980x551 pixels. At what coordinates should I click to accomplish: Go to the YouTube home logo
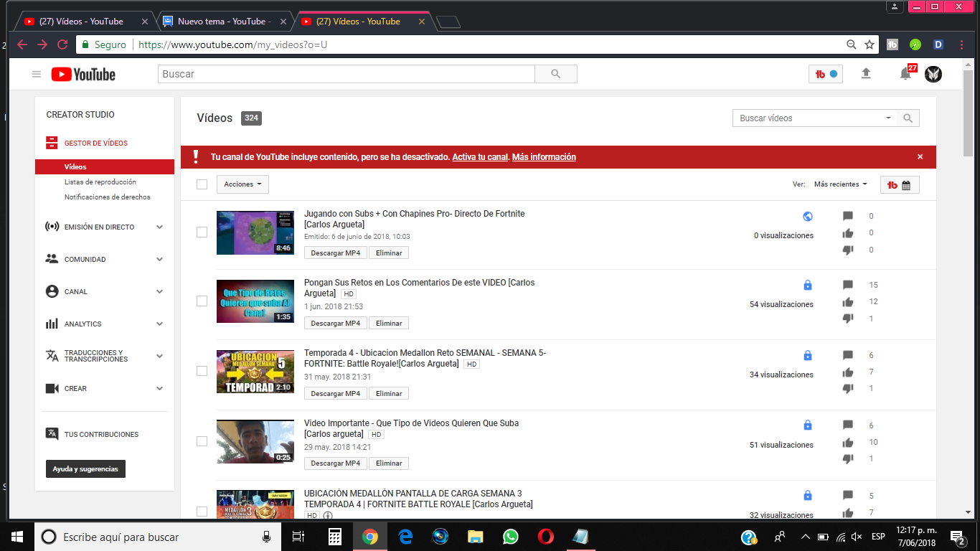point(83,74)
